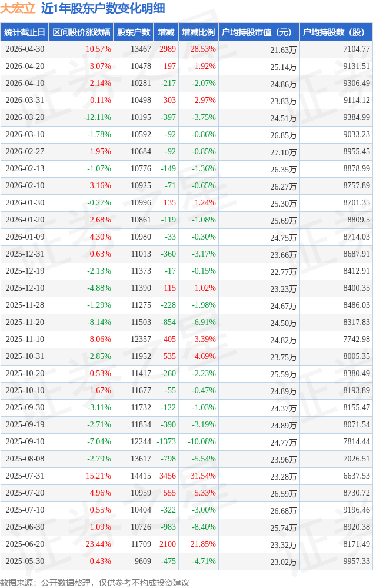
Task: Click the 区间股价涨跌幅 column header
Action: point(81,32)
